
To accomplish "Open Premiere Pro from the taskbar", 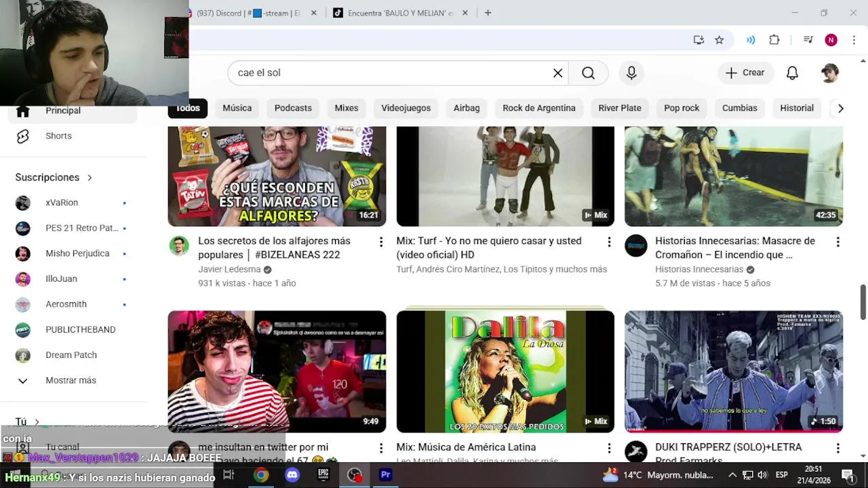I will 385,475.
